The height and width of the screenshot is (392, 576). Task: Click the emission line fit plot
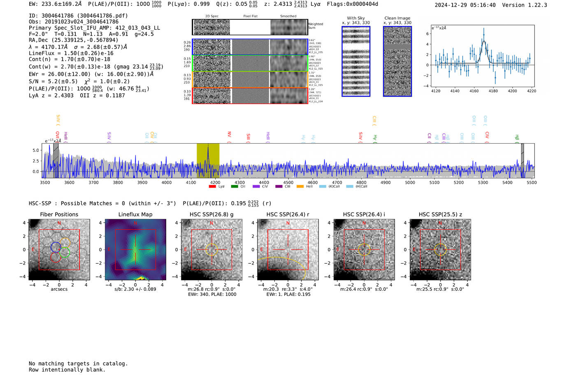pos(483,56)
